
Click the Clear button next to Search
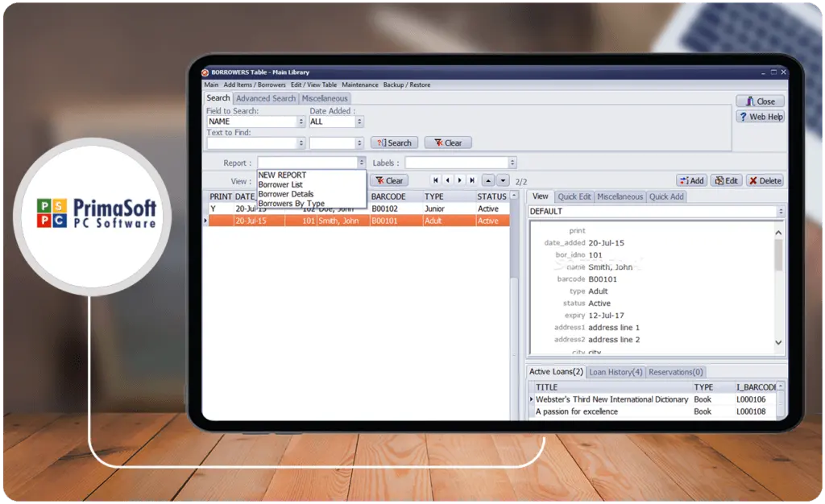pos(448,143)
